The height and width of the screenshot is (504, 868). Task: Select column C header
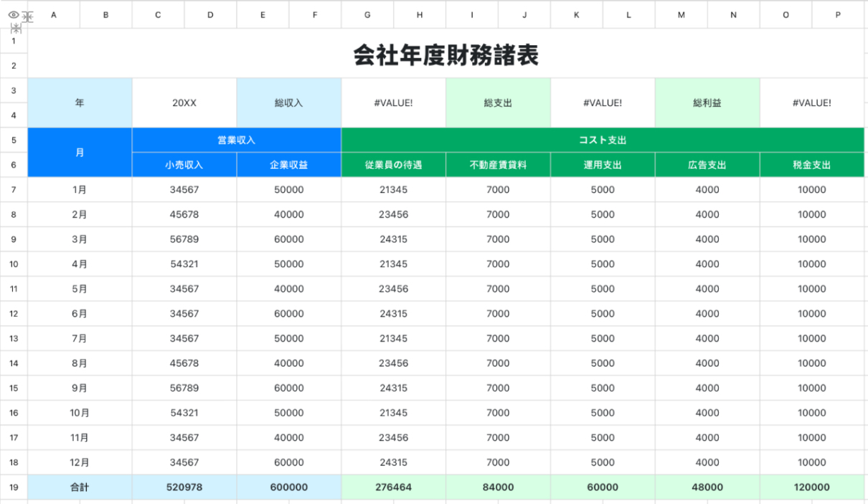click(x=159, y=14)
